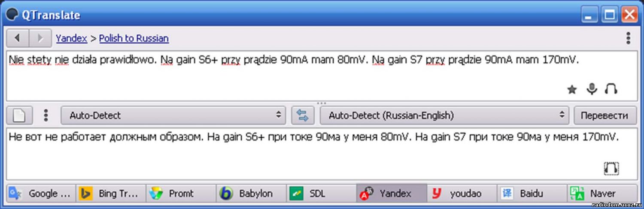The height and width of the screenshot is (209, 644).
Task: Click inside the Polish source text field
Action: (322, 75)
